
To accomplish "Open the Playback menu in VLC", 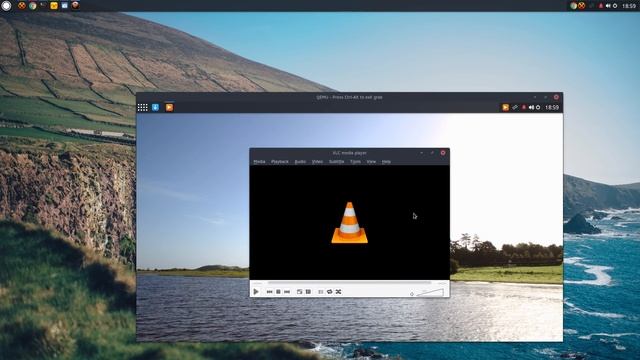I will pos(280,162).
